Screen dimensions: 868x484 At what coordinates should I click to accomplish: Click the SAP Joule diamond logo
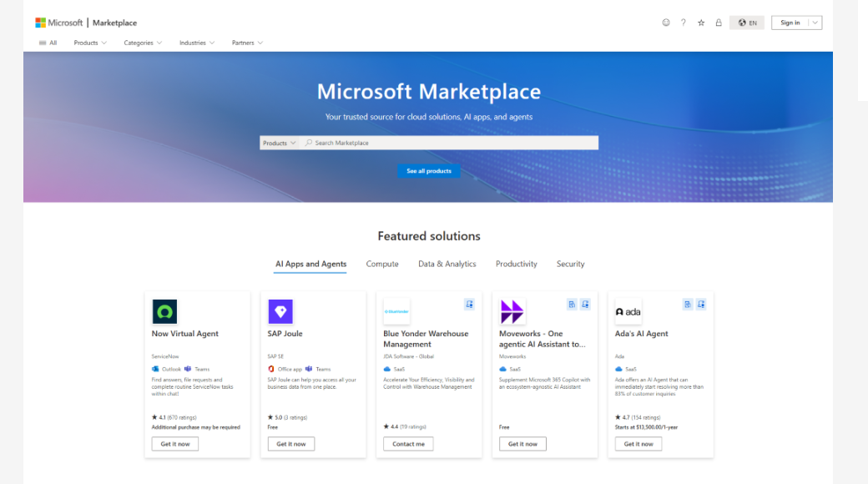coord(280,312)
